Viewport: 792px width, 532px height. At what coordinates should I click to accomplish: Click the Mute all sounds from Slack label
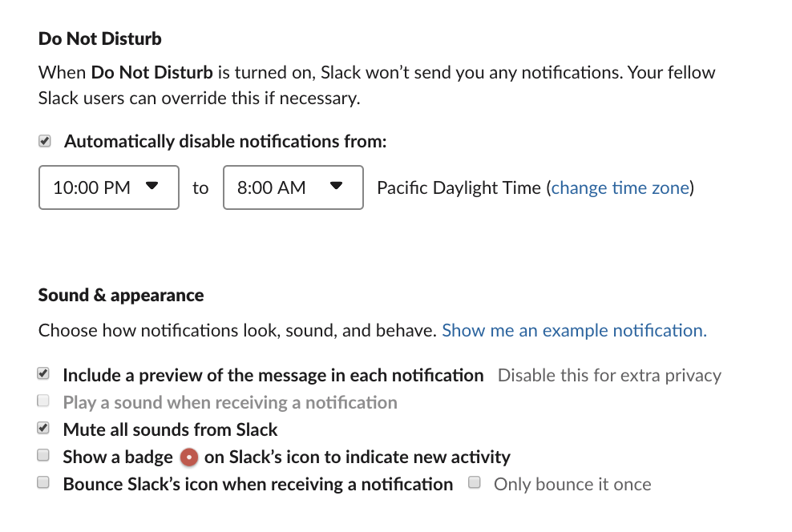(170, 429)
